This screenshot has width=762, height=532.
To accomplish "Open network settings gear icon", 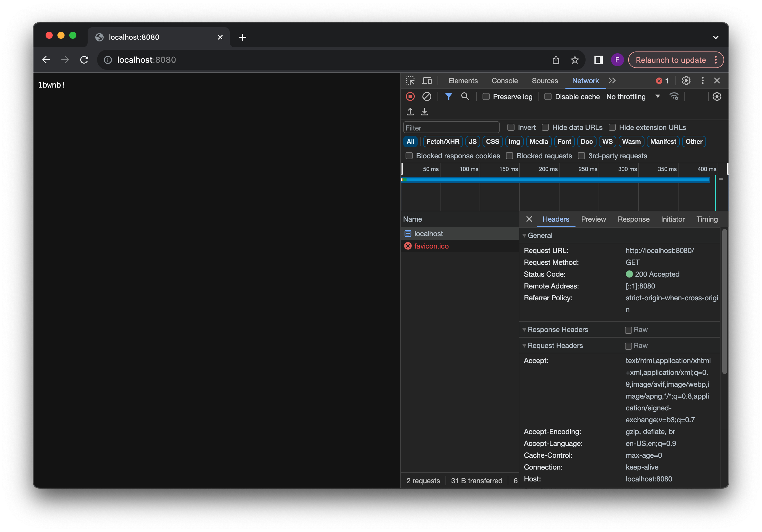I will coord(717,96).
